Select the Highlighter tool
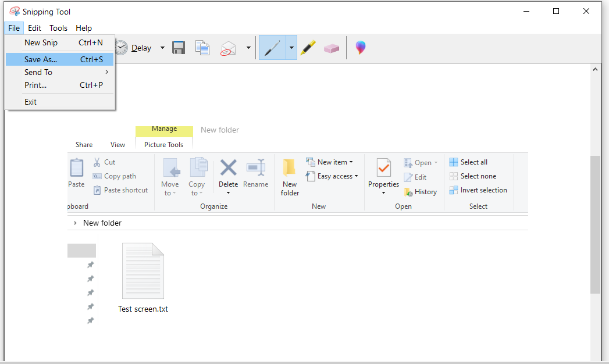609x364 pixels. pyautogui.click(x=308, y=48)
